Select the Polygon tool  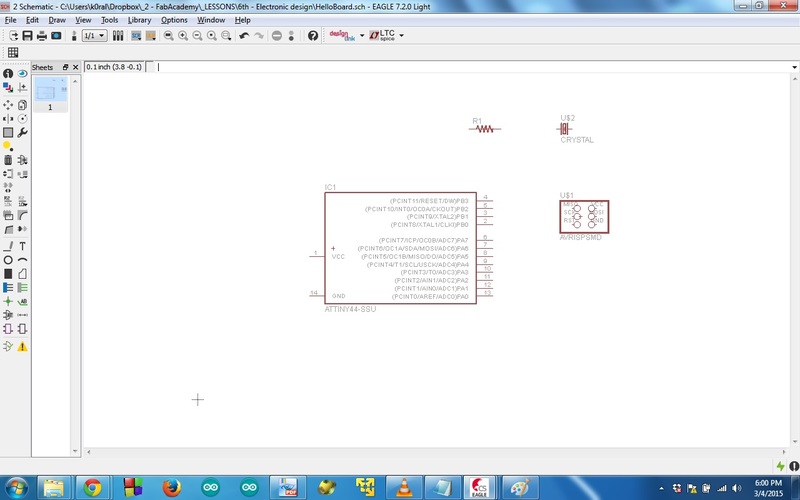tap(22, 274)
